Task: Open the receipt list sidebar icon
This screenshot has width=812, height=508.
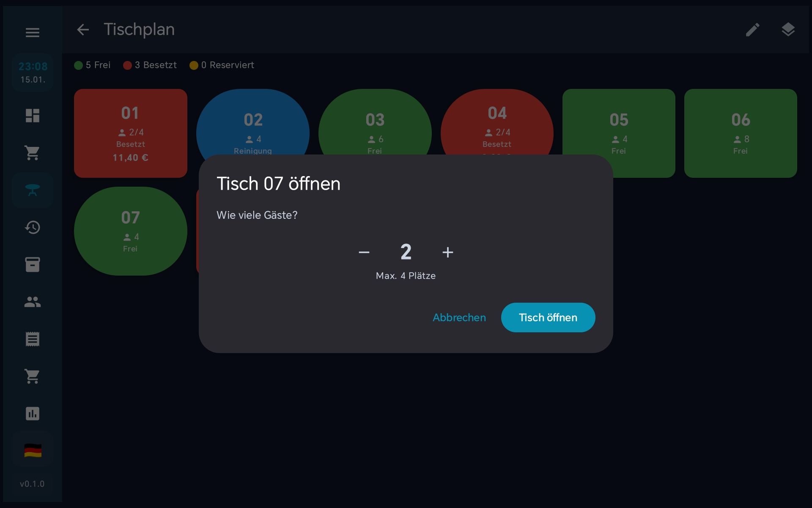Action: point(33,339)
